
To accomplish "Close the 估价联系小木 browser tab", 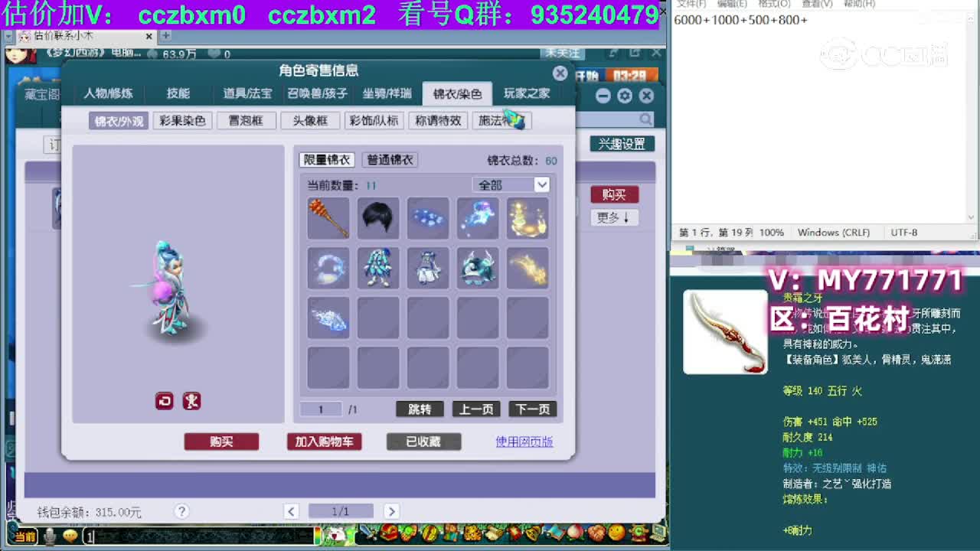I will click(x=149, y=36).
